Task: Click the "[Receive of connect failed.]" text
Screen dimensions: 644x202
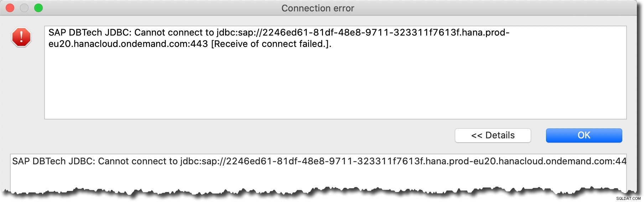Action: click(x=271, y=44)
